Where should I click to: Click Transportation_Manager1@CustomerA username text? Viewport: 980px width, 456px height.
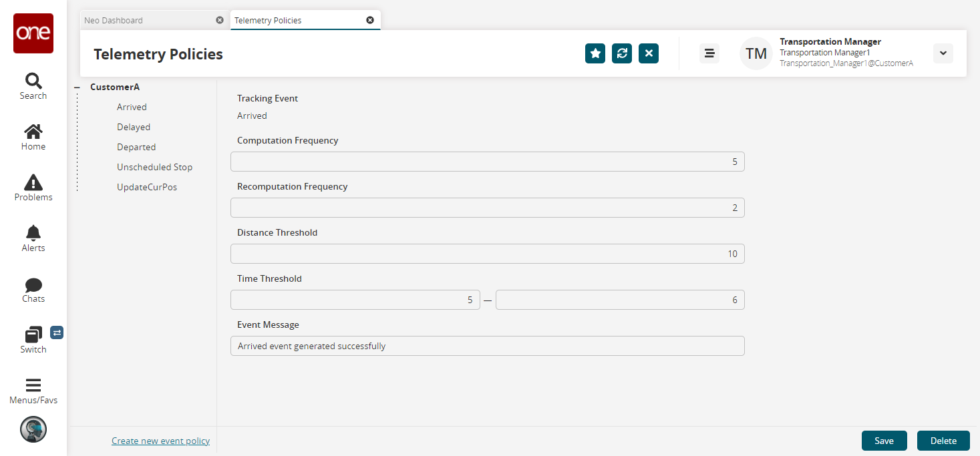click(846, 63)
